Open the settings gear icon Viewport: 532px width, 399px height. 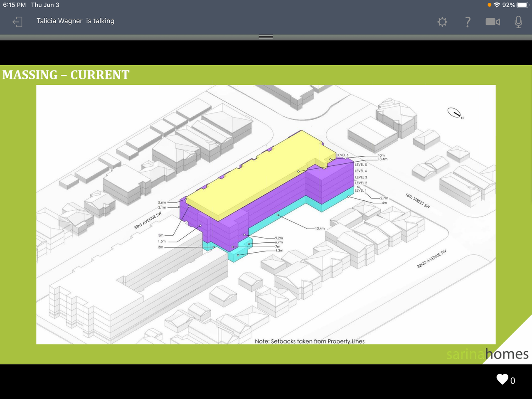442,22
